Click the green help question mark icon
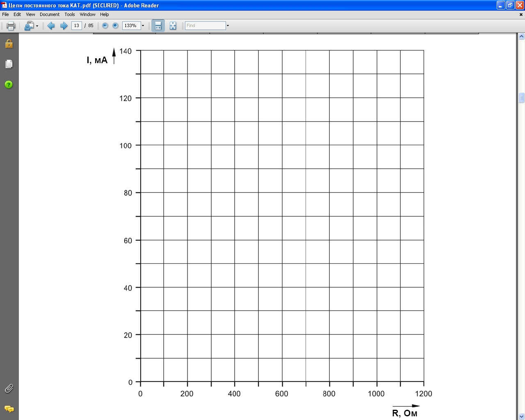The width and height of the screenshot is (525, 420). pos(9,84)
